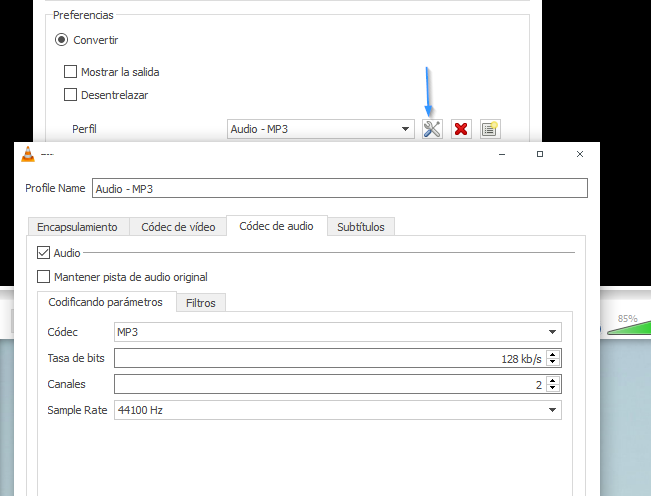651x496 pixels.
Task: Create new profile with list icon
Action: [x=490, y=129]
